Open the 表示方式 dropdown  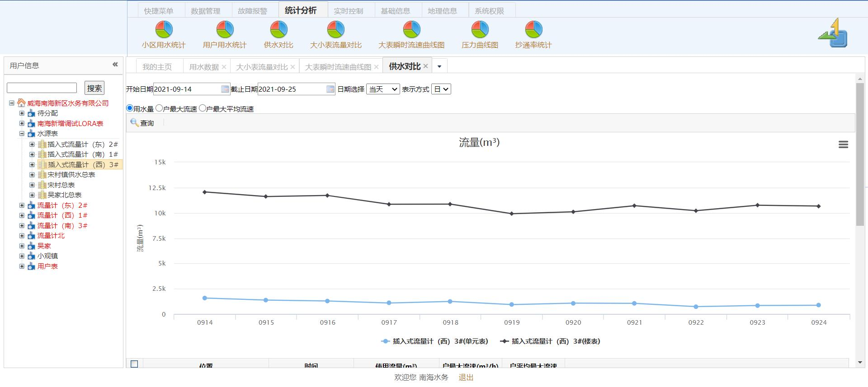coord(441,89)
